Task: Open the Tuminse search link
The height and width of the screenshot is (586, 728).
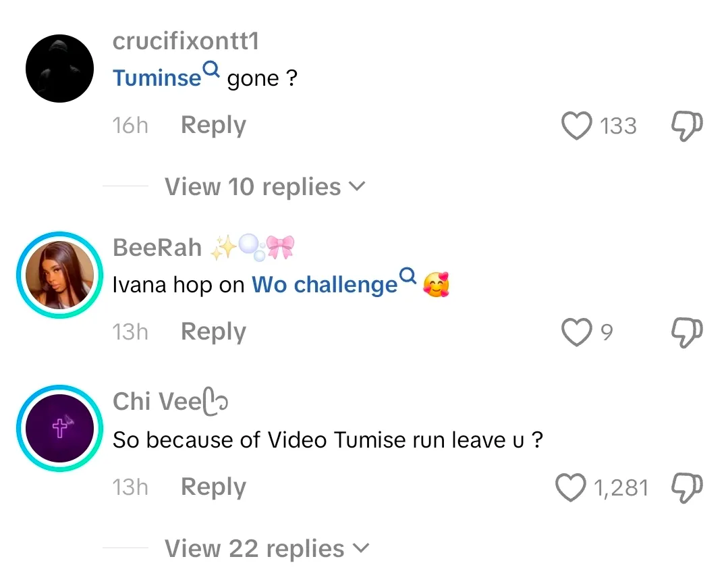Action: 157,78
